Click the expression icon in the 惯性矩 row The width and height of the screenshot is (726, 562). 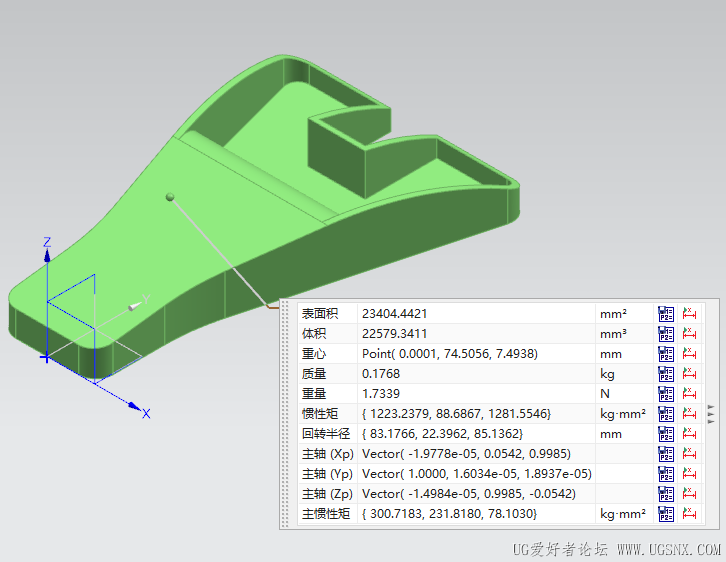[666, 413]
